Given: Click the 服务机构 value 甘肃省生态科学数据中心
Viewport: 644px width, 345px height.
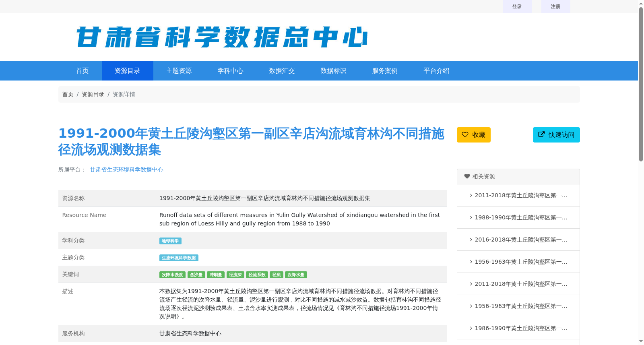Looking at the screenshot, I should click(190, 334).
